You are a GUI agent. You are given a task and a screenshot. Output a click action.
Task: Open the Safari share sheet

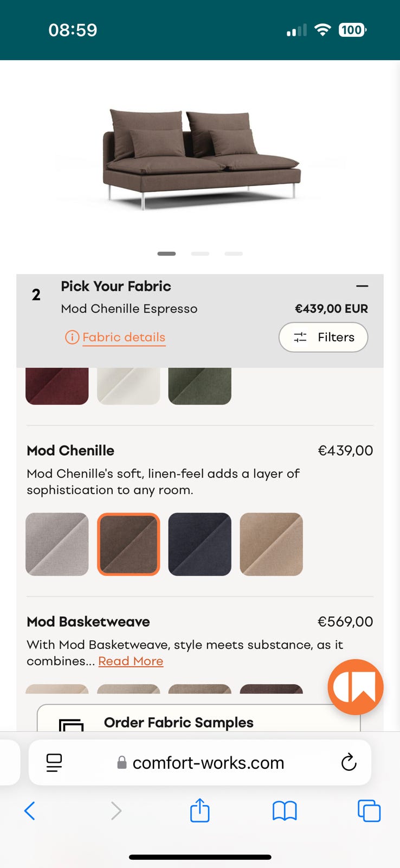coord(199,810)
